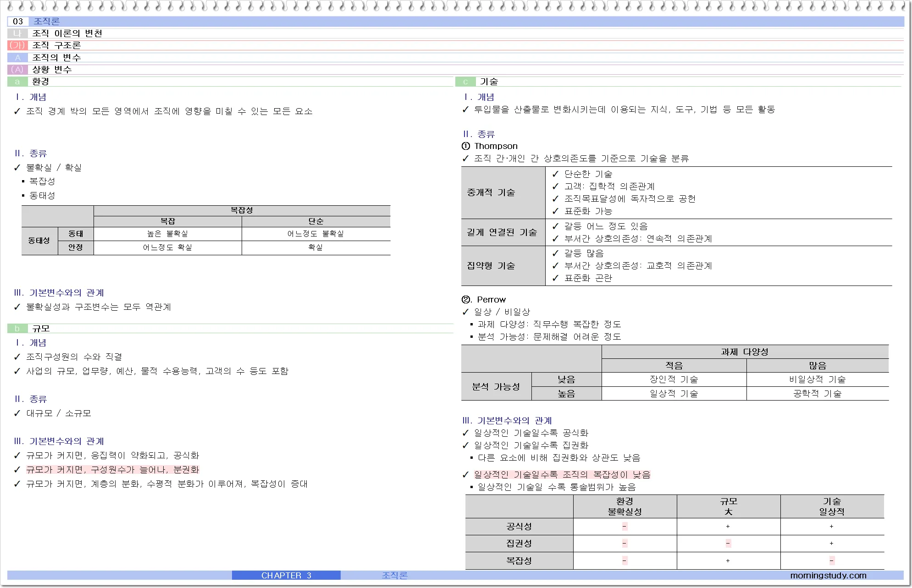Click the column header '단순' in the table
912x588 pixels.
click(x=316, y=221)
